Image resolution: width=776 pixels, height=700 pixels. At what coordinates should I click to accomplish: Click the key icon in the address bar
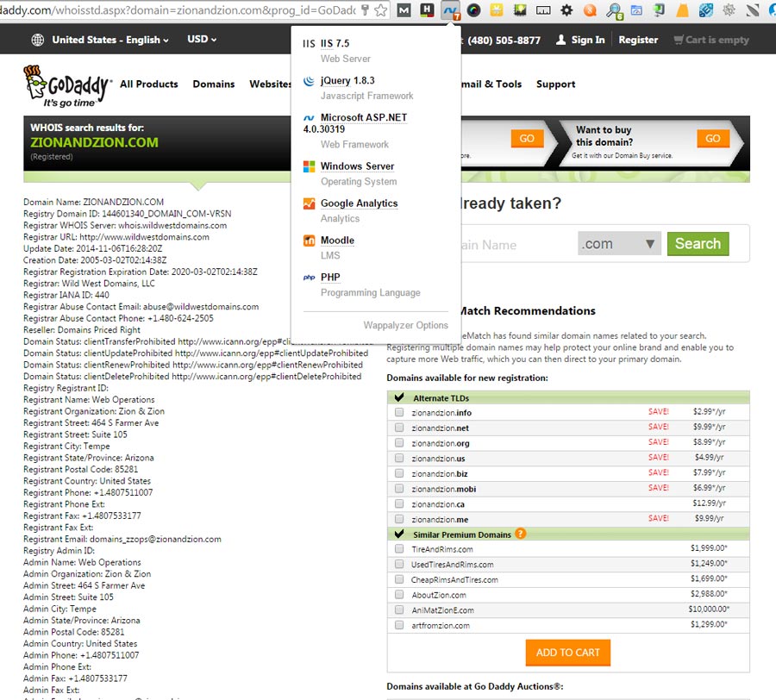[x=366, y=9]
